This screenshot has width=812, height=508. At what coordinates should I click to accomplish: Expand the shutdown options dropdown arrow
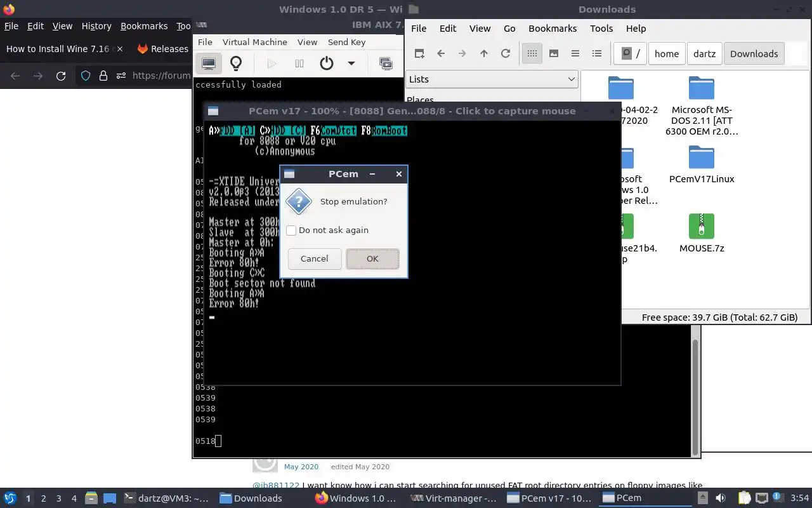click(x=351, y=63)
